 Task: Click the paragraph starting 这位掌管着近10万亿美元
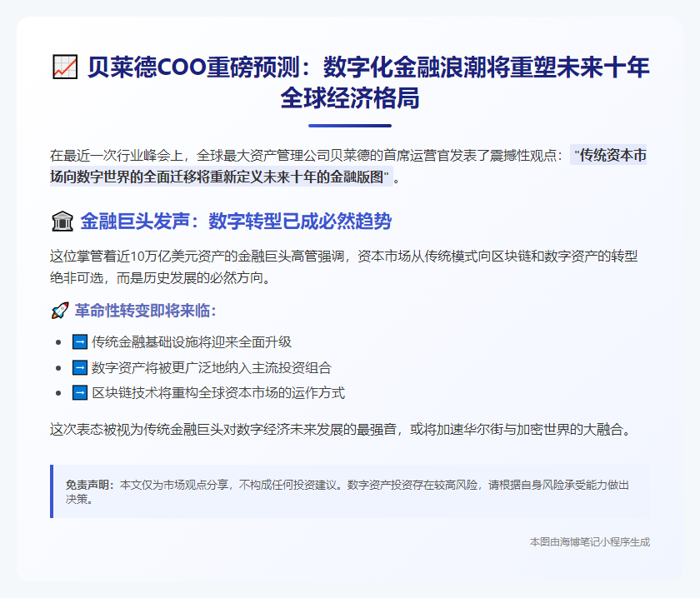(x=343, y=267)
